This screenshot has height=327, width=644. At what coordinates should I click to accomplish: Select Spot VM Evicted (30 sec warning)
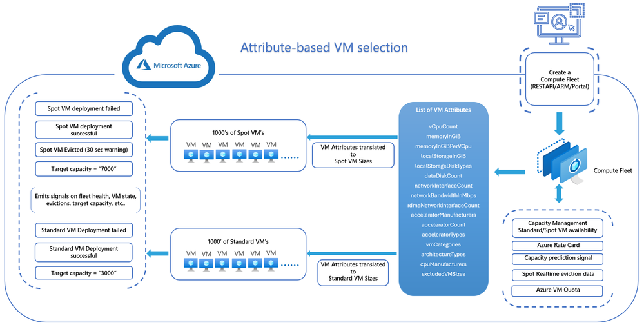click(x=84, y=150)
